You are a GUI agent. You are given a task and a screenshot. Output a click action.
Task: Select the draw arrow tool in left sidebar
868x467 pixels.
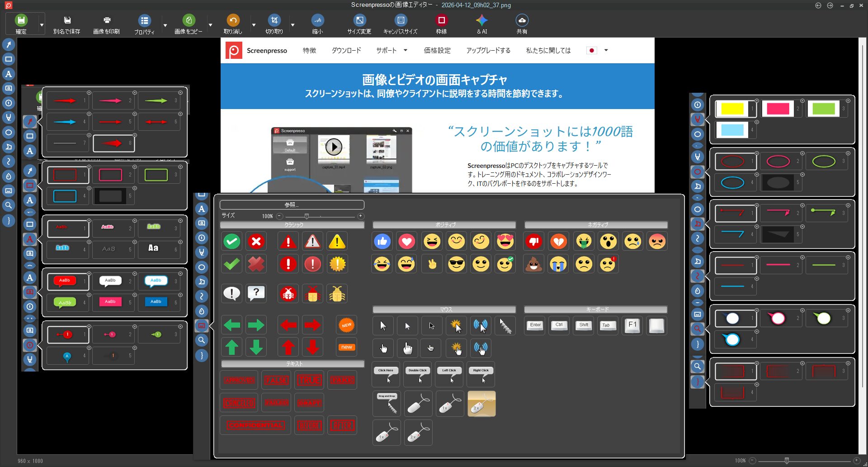(x=9, y=44)
